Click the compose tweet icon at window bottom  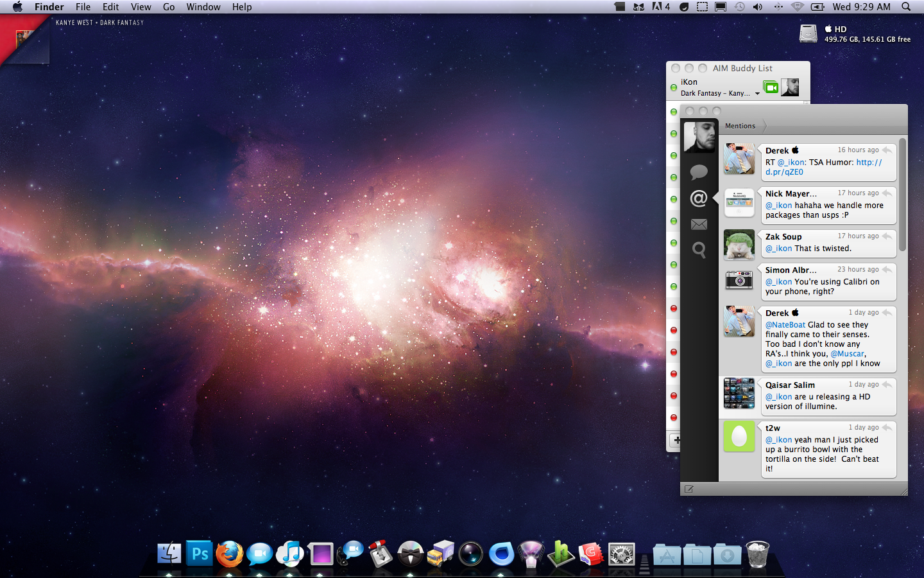[x=689, y=489]
